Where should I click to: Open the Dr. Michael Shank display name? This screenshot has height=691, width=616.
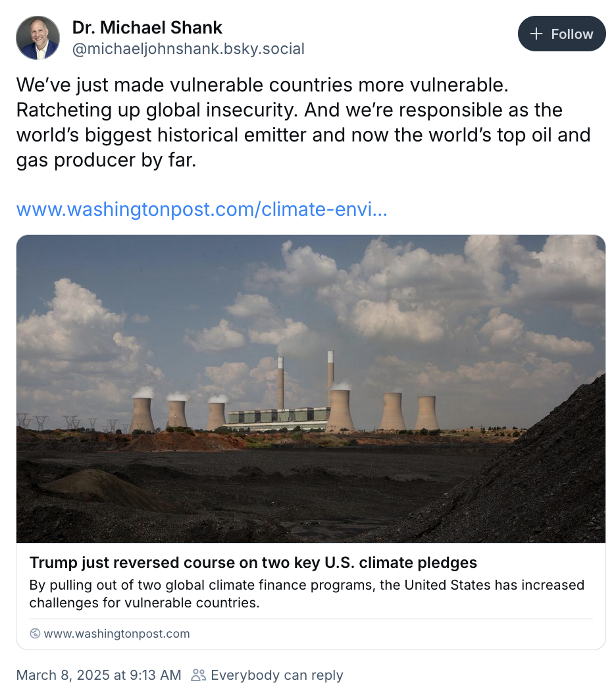(x=147, y=28)
